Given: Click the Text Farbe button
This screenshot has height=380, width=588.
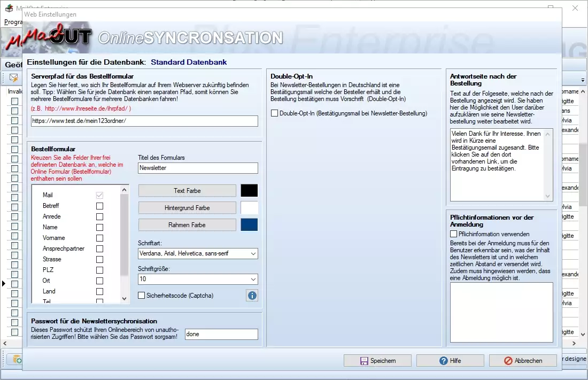Looking at the screenshot, I should (x=187, y=191).
